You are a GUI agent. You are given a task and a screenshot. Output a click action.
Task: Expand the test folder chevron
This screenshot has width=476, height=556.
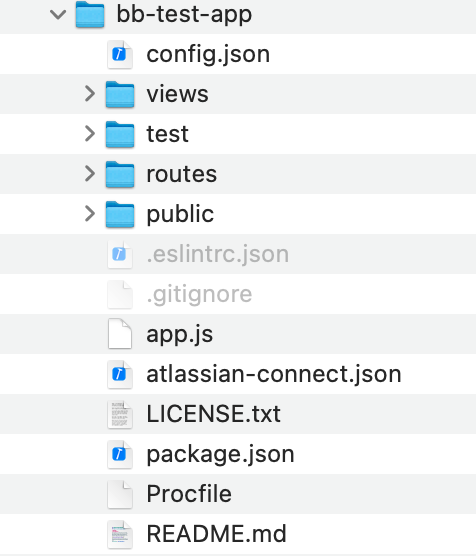(x=89, y=134)
